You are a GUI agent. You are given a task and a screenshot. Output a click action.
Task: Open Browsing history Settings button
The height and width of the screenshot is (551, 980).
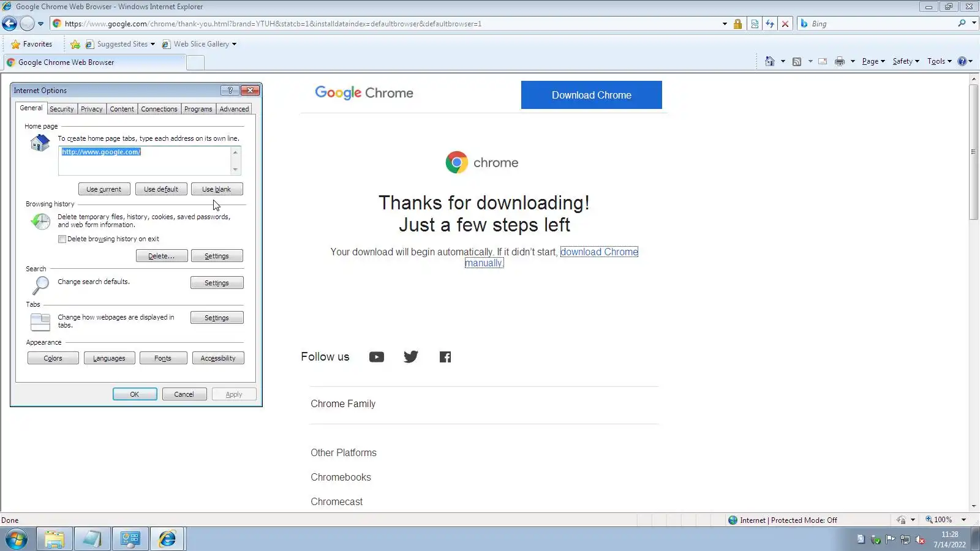(x=217, y=256)
